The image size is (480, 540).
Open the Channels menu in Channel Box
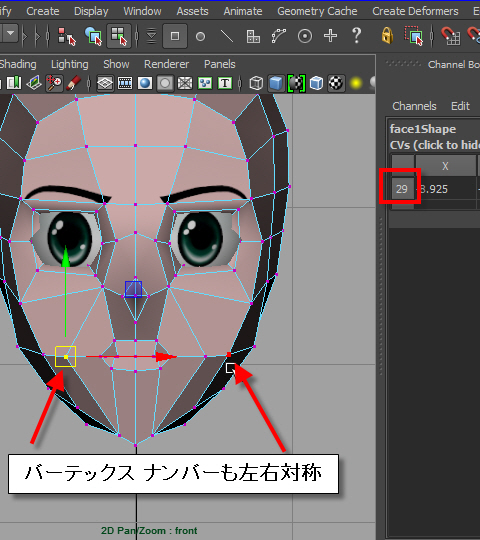pyautogui.click(x=414, y=106)
